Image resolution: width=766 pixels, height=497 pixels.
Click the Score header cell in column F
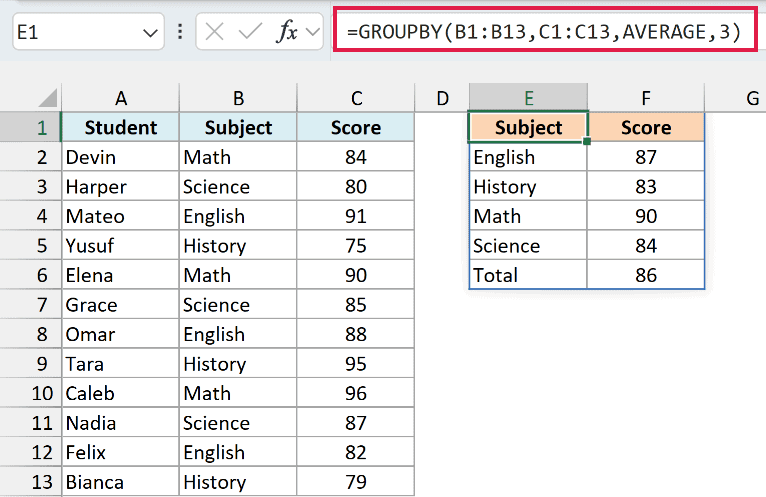pyautogui.click(x=646, y=128)
